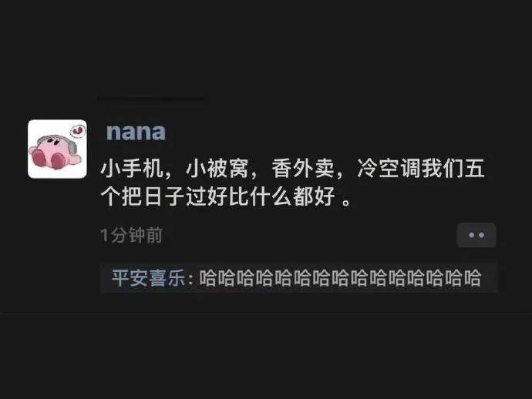The width and height of the screenshot is (532, 399).
Task: Click the Kirby character's pink feet
Action: 48,159
